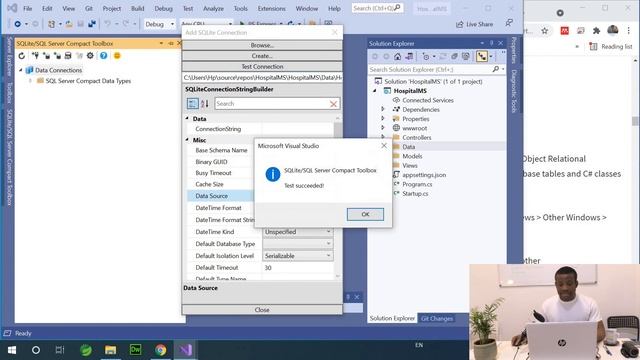Click Close at the dialog bottom
The width and height of the screenshot is (640, 360).
click(262, 310)
